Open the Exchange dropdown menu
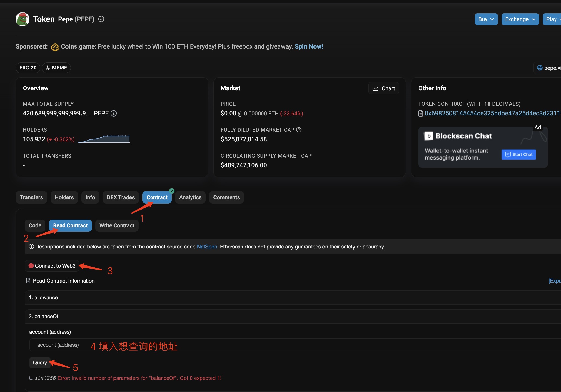Viewport: 561px width, 392px height. [520, 19]
